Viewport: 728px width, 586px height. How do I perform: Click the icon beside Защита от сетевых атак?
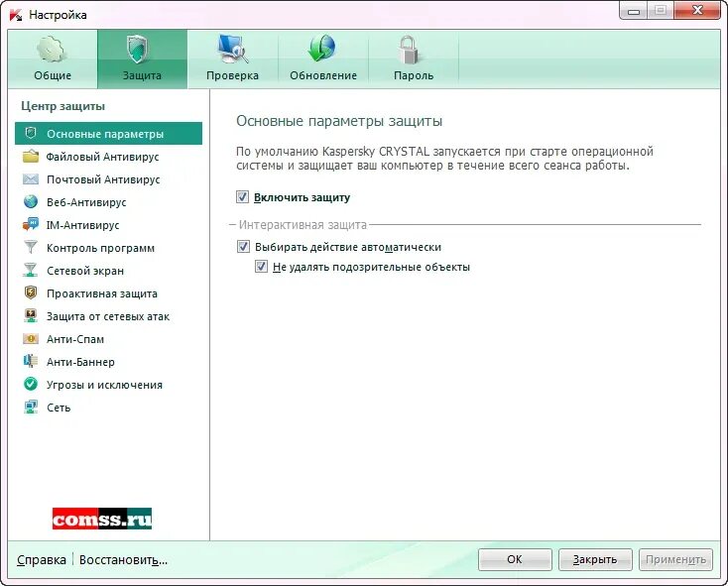[x=31, y=315]
